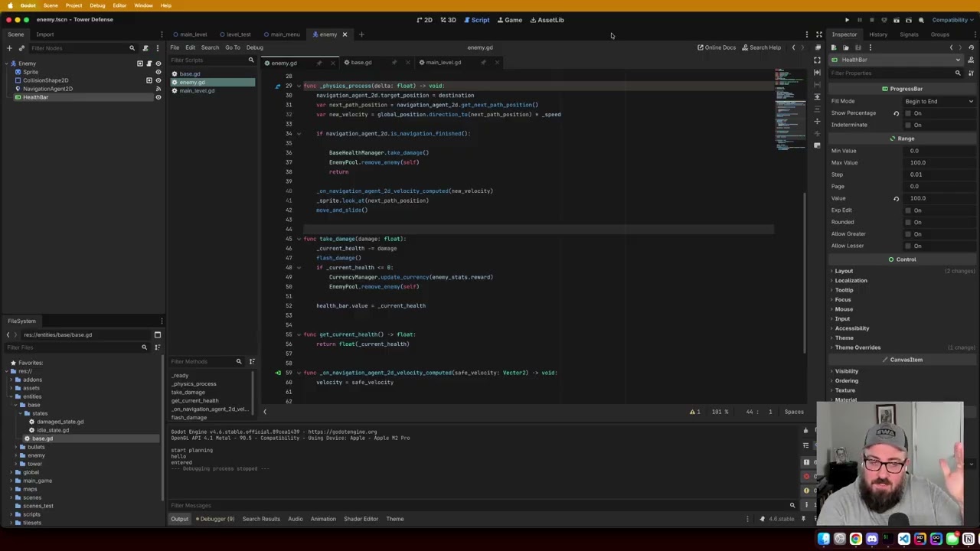Toggle scripts panel arrow at editor bottom

265,412
